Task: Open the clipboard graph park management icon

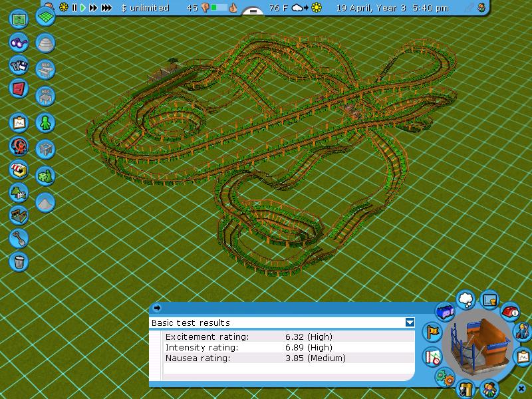Action: pos(19,123)
